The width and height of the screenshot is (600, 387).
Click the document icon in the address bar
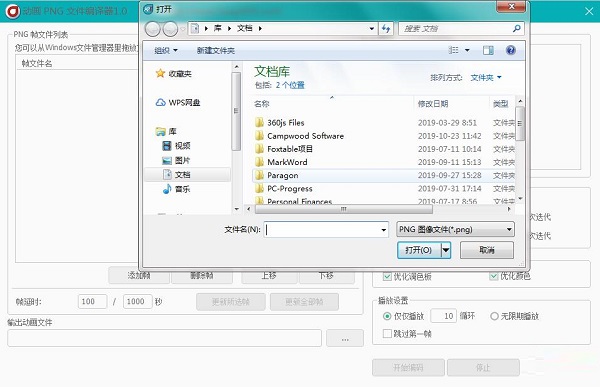coord(195,28)
